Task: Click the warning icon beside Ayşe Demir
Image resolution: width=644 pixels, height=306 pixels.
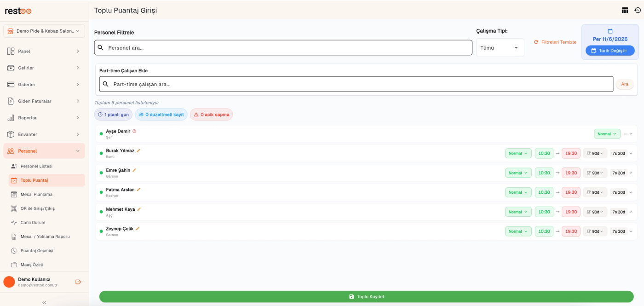Action: click(134, 131)
